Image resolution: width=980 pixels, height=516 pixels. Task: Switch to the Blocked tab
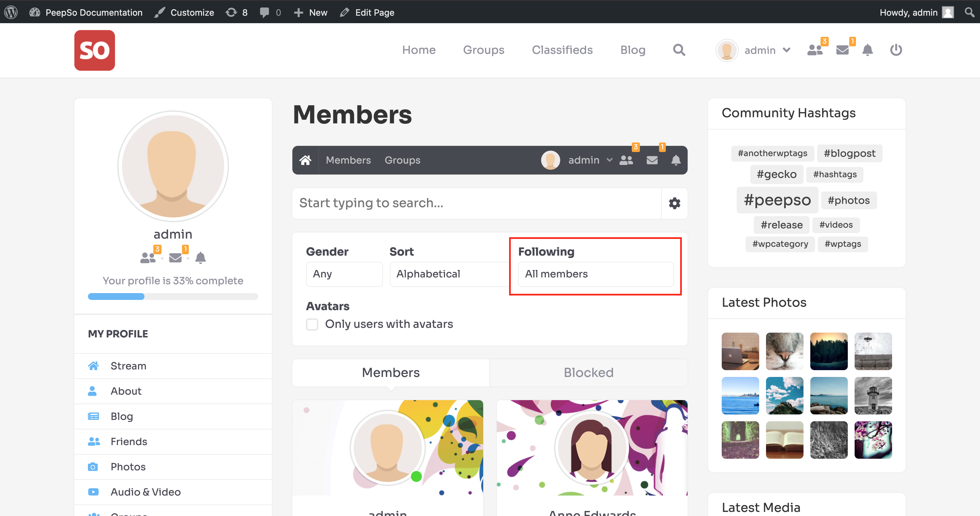[x=588, y=373]
